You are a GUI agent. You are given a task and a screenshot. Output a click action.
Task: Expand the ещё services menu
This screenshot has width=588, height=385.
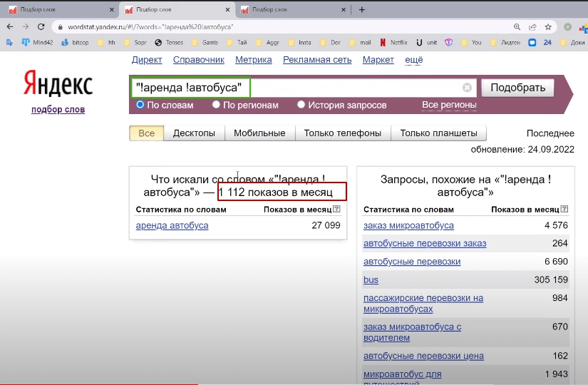pyautogui.click(x=413, y=60)
